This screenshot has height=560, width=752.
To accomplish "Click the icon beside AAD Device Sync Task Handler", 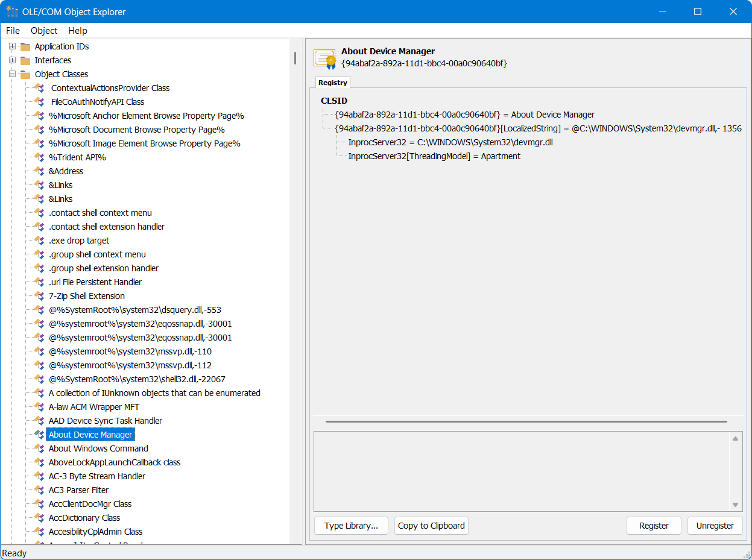I will (39, 421).
